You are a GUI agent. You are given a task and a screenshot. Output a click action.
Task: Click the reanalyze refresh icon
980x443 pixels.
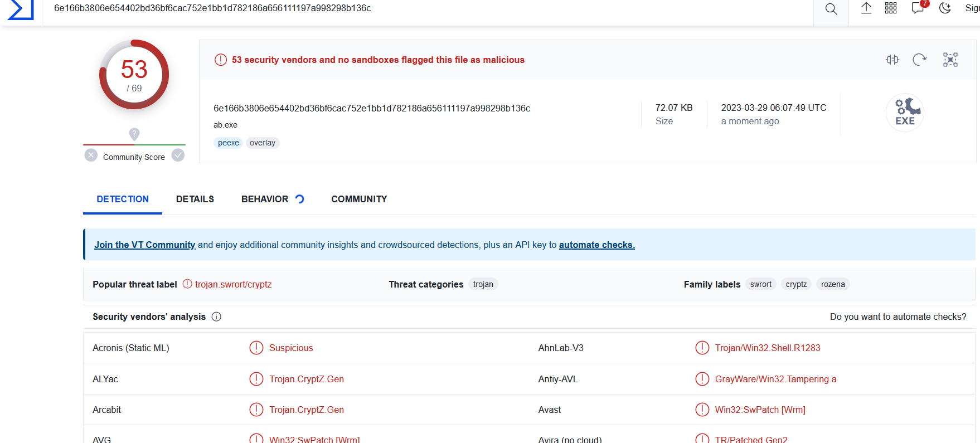coord(920,60)
